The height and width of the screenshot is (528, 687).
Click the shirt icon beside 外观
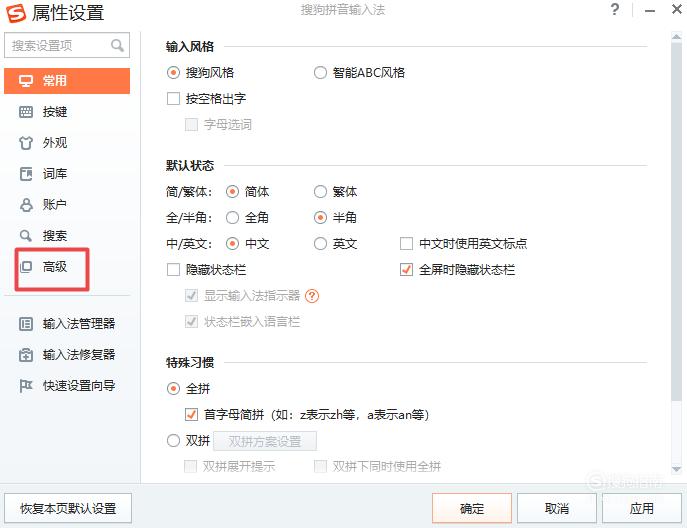pos(26,143)
